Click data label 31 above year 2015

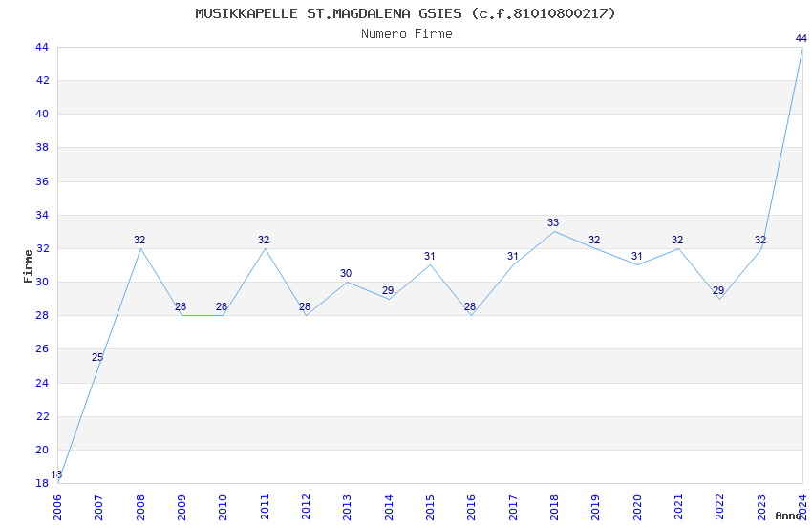[429, 256]
